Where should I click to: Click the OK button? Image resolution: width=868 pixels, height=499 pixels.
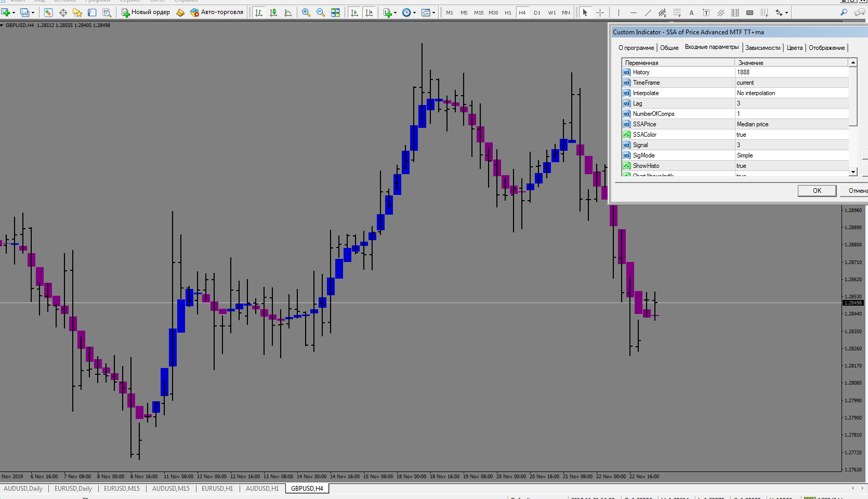click(817, 191)
